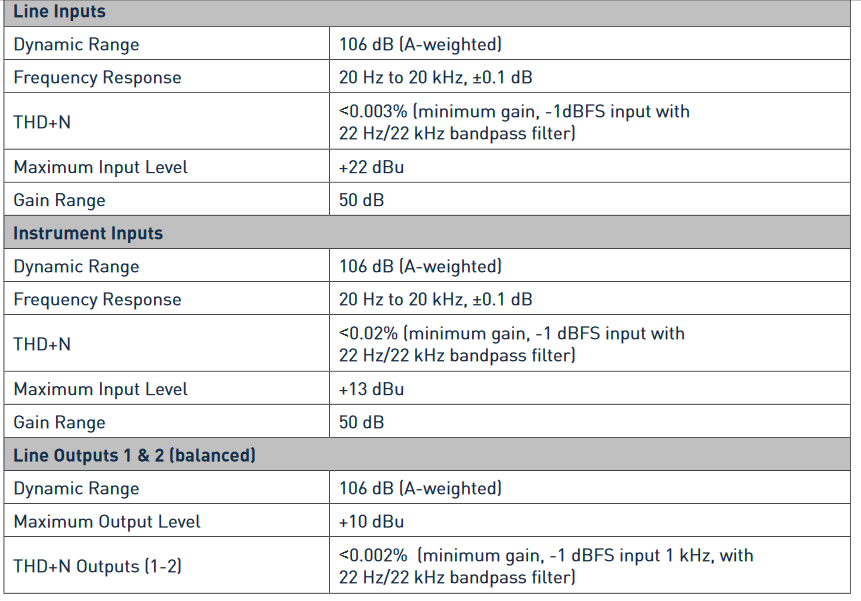Click Instrument Inputs Gain Range label
The height and width of the screenshot is (601, 861).
point(59,423)
